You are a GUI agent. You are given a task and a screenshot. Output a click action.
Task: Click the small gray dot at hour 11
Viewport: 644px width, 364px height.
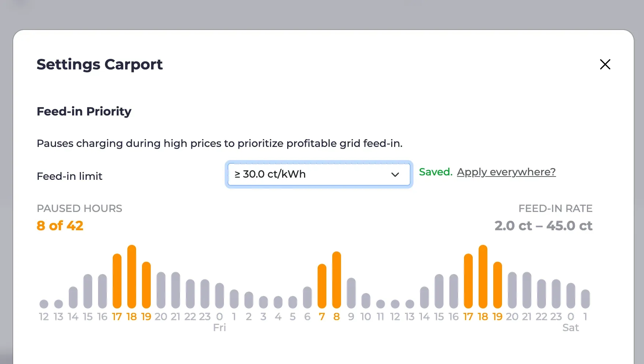click(x=381, y=304)
